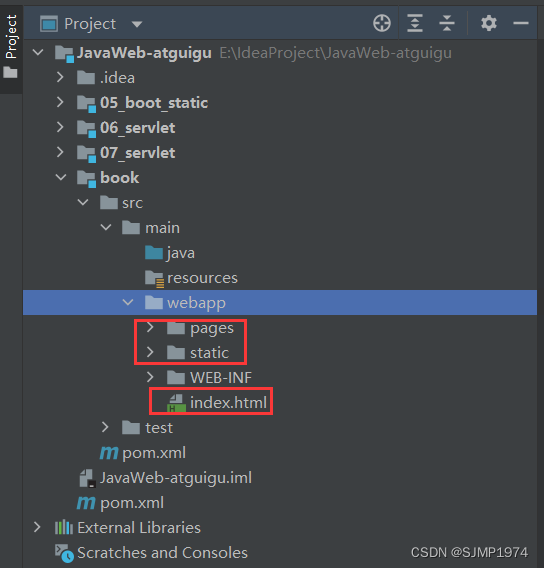Hide the Project tool window
The width and height of the screenshot is (544, 568).
(x=520, y=24)
